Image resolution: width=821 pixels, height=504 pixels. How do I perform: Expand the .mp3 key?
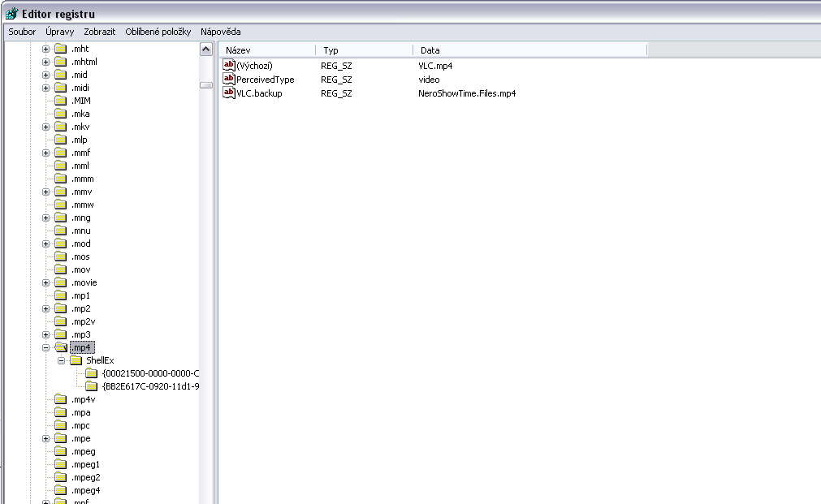tap(46, 335)
